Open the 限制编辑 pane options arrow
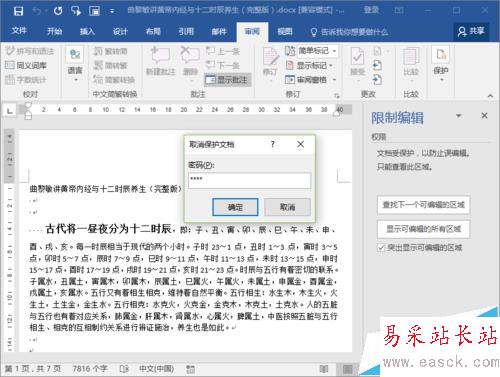The height and width of the screenshot is (377, 500). click(459, 116)
